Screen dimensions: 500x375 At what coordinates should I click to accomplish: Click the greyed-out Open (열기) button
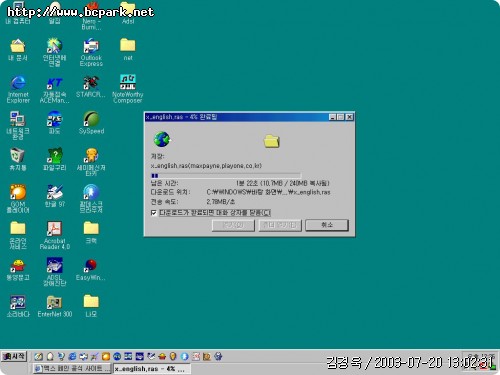point(233,225)
